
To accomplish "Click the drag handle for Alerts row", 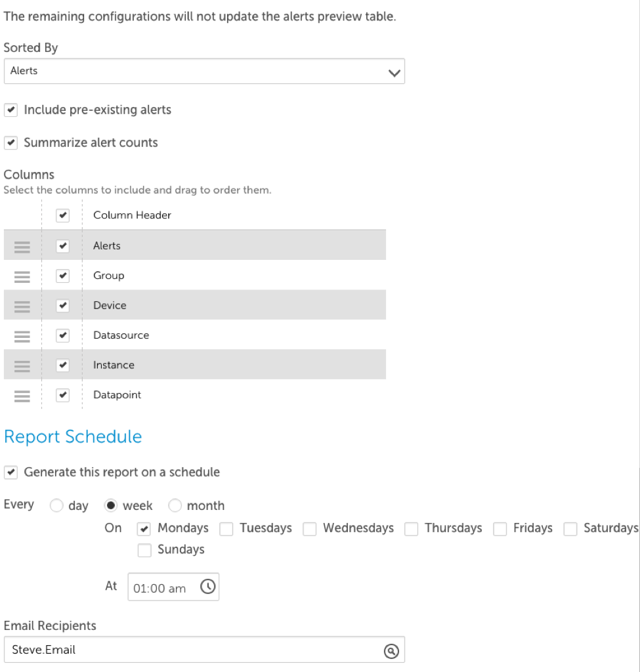I will point(22,247).
